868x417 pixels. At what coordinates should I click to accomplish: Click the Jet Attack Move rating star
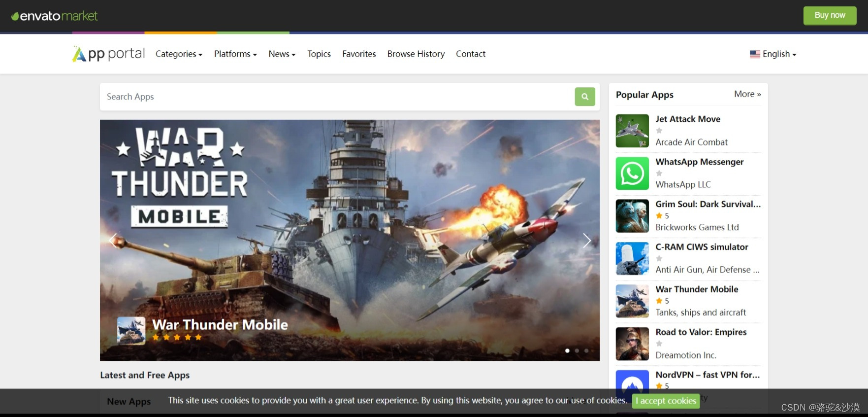point(659,131)
